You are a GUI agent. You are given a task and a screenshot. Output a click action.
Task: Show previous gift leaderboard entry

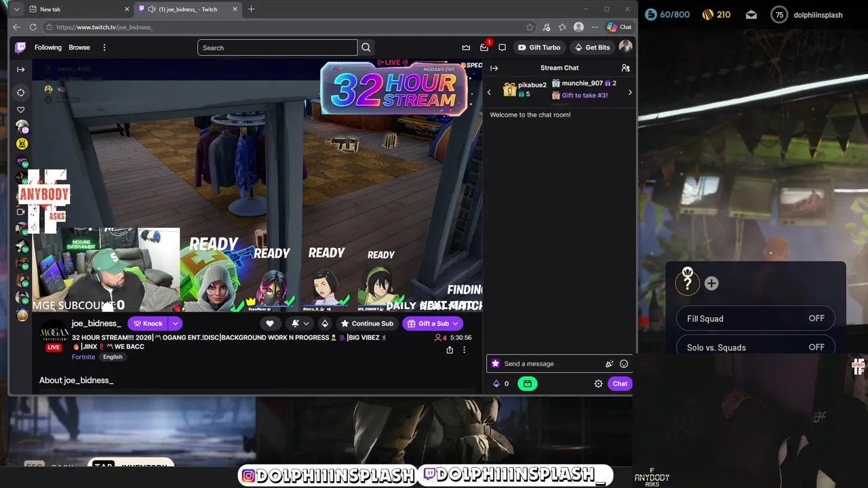click(489, 92)
